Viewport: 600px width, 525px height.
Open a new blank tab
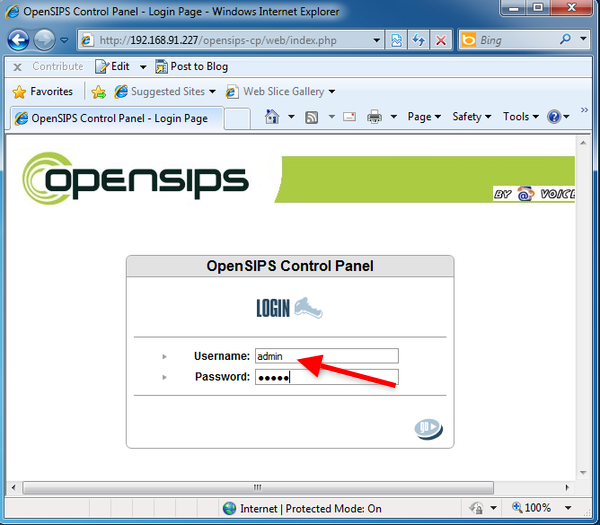(237, 119)
